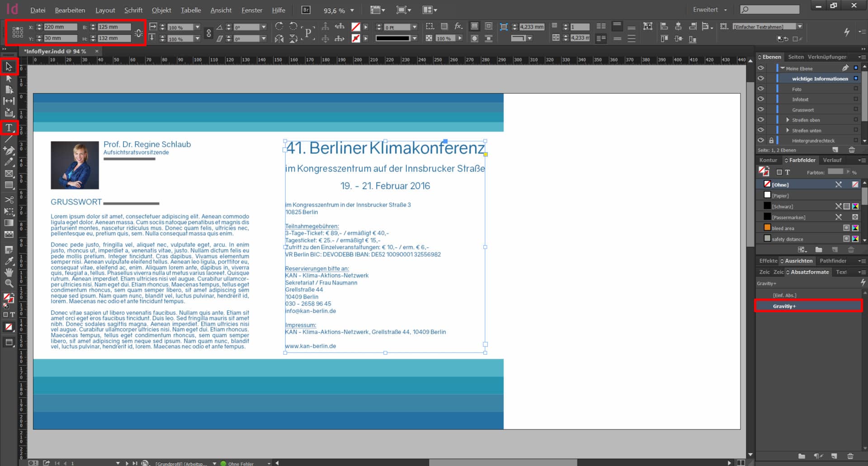868x466 pixels.
Task: Activate the Selection tool
Action: (x=9, y=67)
